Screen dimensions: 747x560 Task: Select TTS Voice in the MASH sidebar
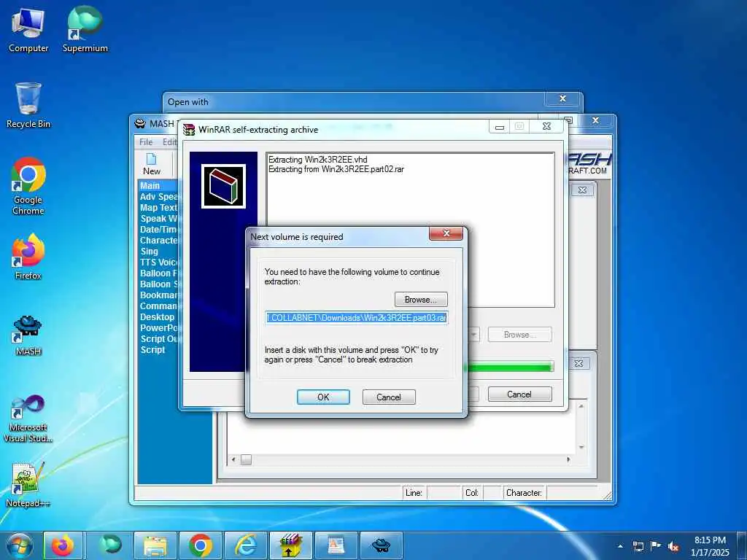tap(158, 262)
